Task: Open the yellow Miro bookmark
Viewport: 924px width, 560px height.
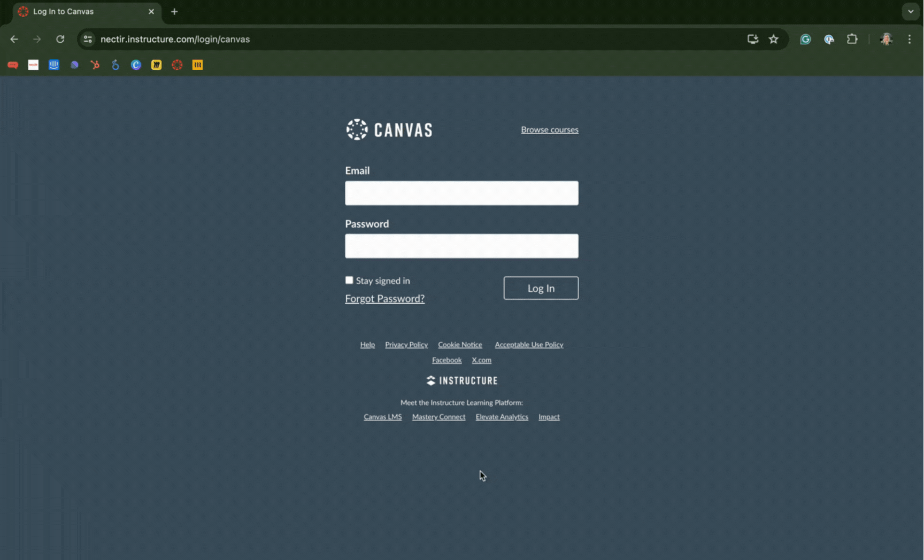Action: (x=157, y=65)
